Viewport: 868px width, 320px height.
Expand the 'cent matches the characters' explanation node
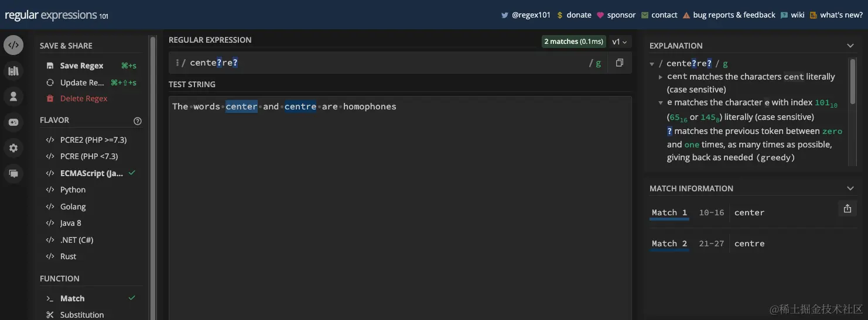(x=661, y=77)
